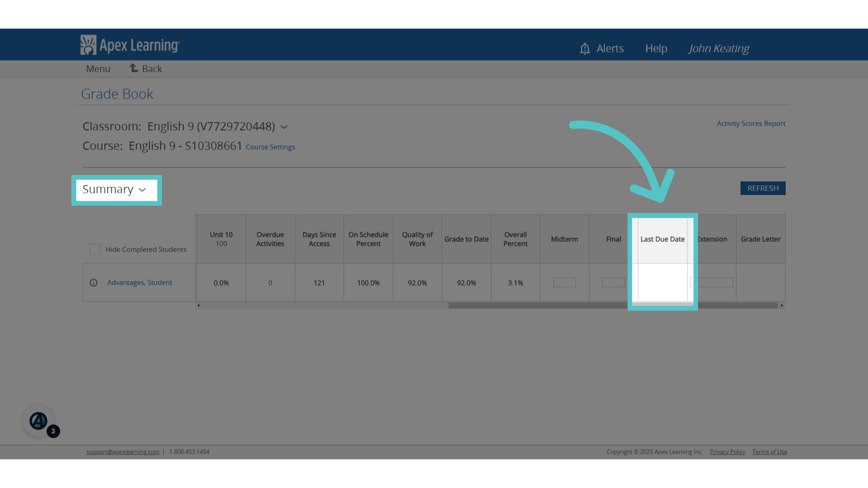Click the Back arrow icon

point(134,68)
